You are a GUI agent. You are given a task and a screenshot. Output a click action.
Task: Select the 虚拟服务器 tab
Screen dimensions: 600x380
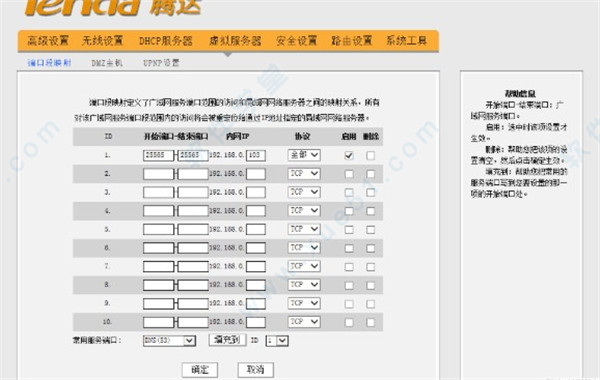click(x=235, y=41)
